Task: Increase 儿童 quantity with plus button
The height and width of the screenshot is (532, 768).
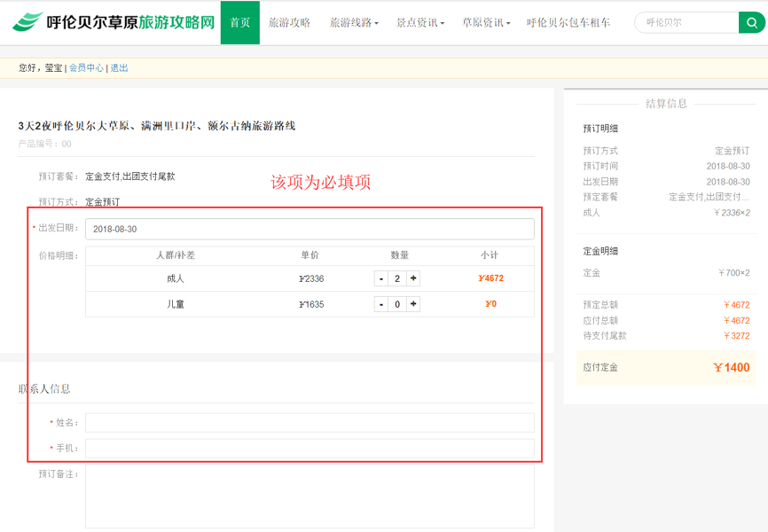Action: pos(413,304)
